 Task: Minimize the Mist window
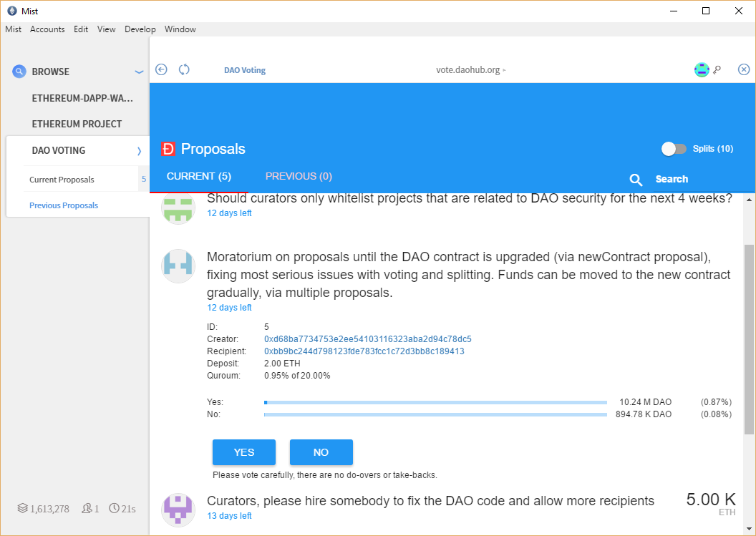(x=674, y=11)
